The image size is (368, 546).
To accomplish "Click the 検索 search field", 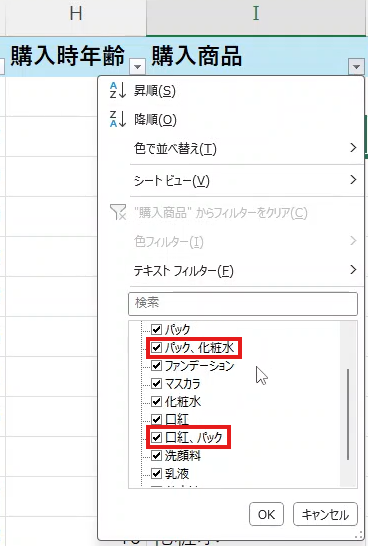I will [x=243, y=304].
